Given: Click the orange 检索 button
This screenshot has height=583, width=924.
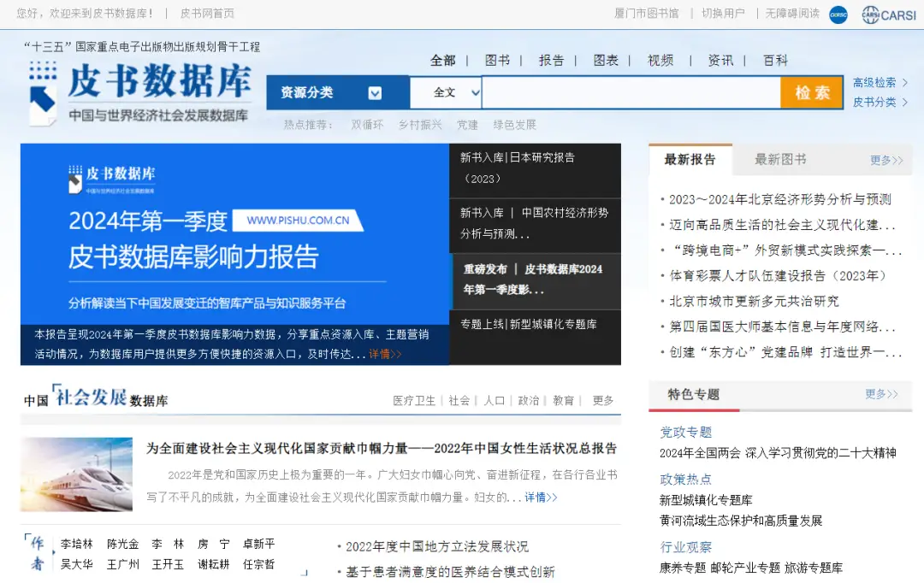Looking at the screenshot, I should pyautogui.click(x=811, y=92).
